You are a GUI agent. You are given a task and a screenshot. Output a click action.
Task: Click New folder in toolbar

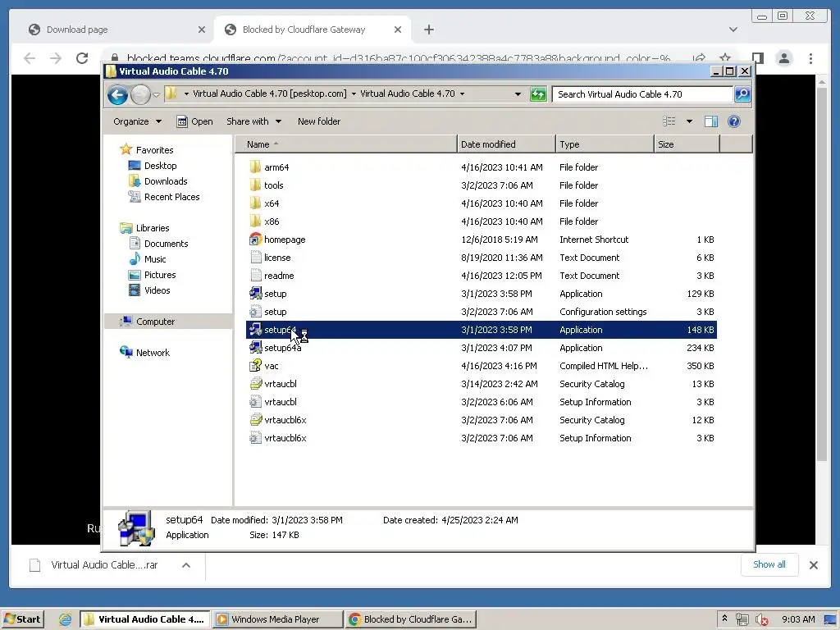[x=319, y=121]
